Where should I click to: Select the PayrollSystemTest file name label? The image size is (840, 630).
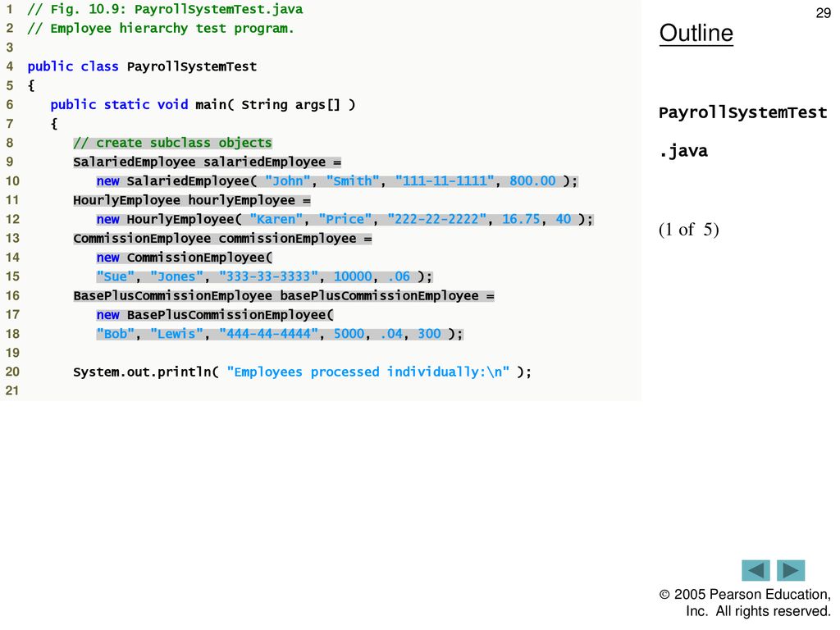pyautogui.click(x=742, y=112)
